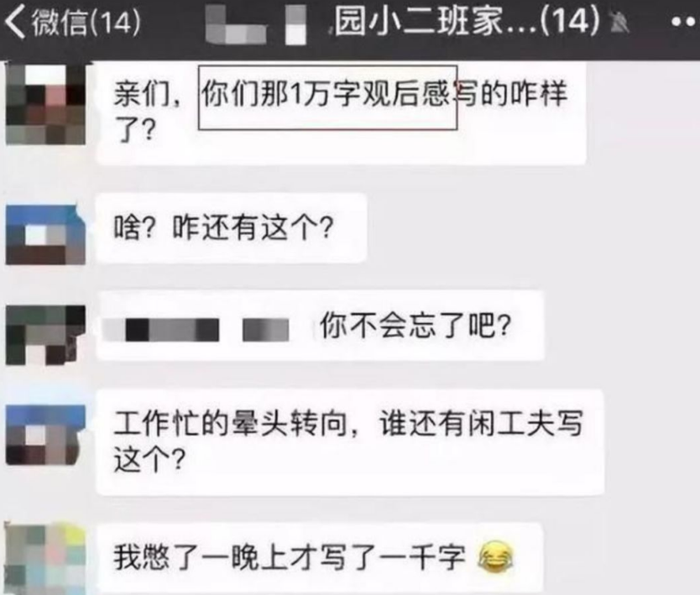Viewport: 700px width, 595px height.
Task: Tap the blurred name in the title bar
Action: [x=256, y=24]
